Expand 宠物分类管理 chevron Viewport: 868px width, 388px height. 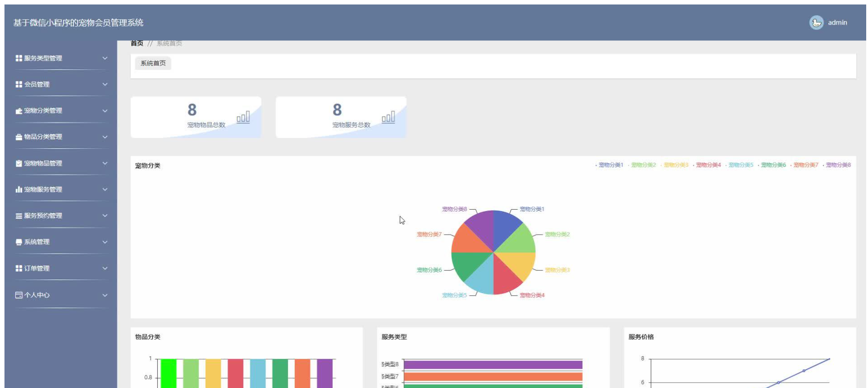[105, 111]
